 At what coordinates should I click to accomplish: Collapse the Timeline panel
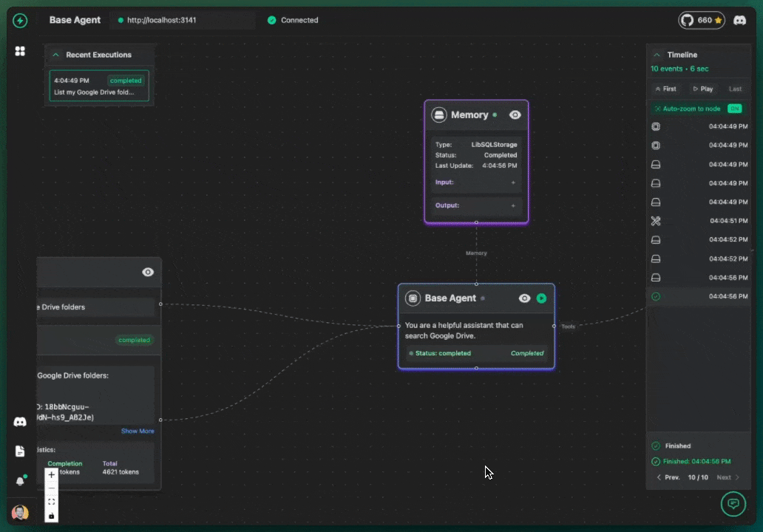pyautogui.click(x=657, y=55)
